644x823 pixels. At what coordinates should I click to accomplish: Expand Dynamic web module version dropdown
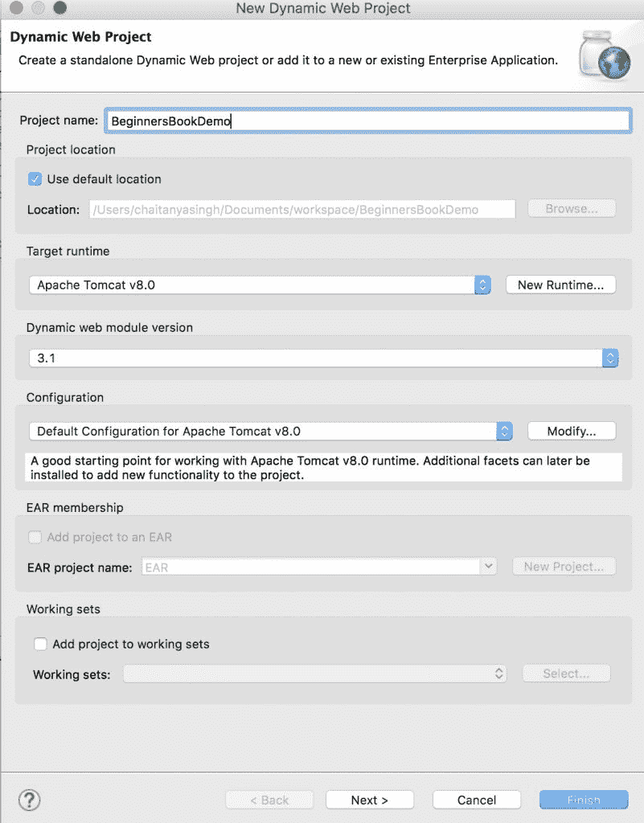tap(610, 358)
